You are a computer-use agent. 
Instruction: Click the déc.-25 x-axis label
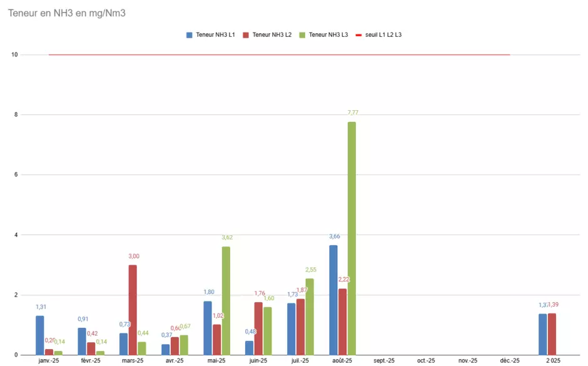click(510, 361)
